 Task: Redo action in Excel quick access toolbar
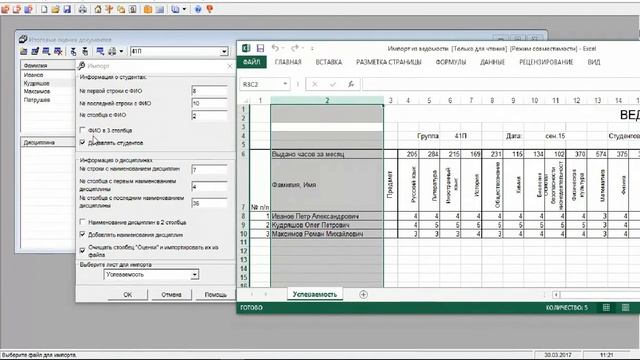tap(295, 48)
